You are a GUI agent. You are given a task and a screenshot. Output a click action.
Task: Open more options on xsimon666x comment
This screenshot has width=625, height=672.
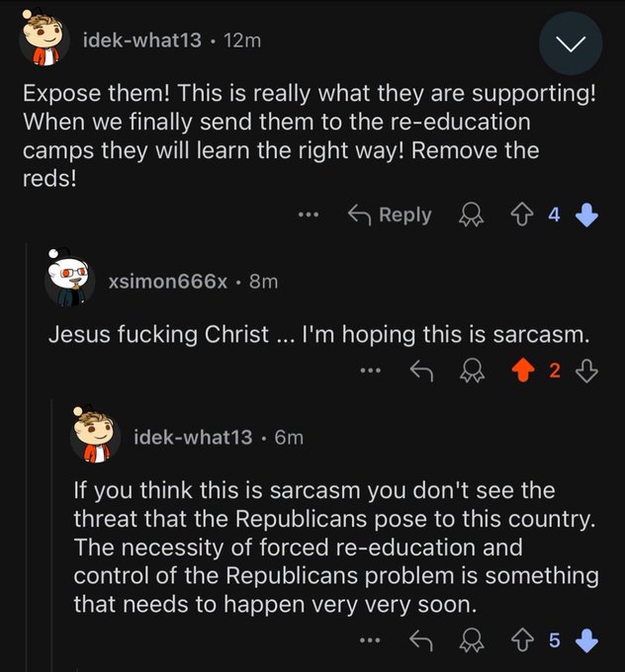coord(370,371)
